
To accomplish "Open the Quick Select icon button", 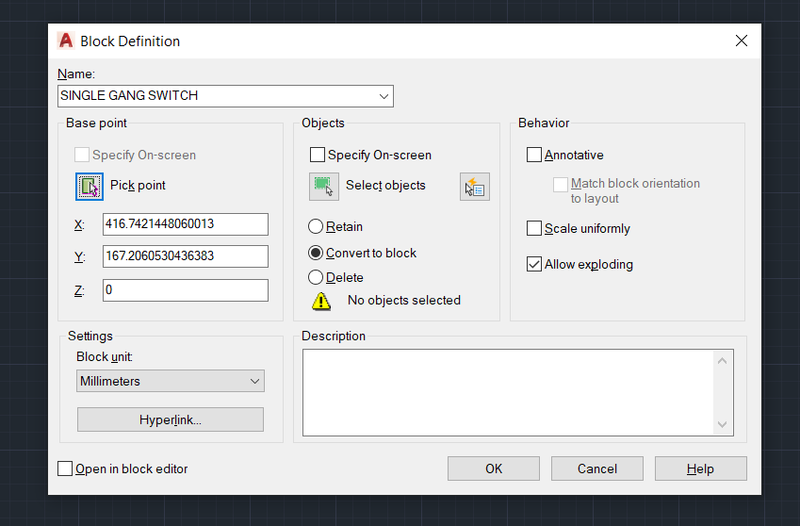I will point(474,186).
